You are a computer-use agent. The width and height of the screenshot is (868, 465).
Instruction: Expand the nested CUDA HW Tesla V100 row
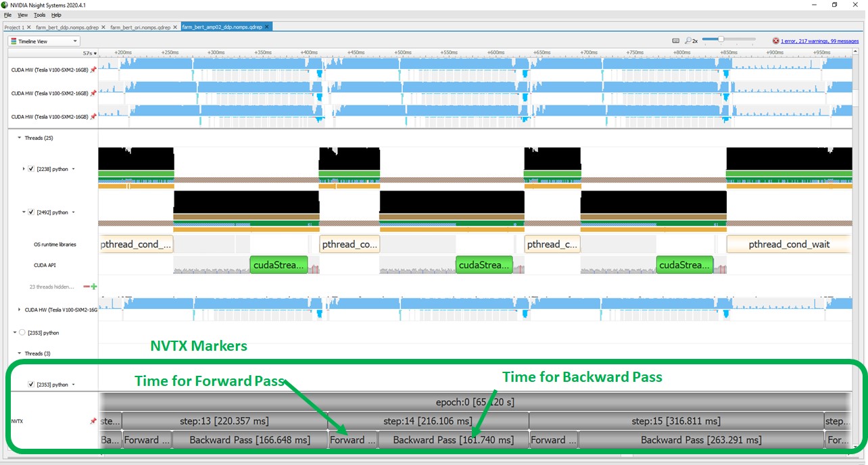tap(19, 310)
